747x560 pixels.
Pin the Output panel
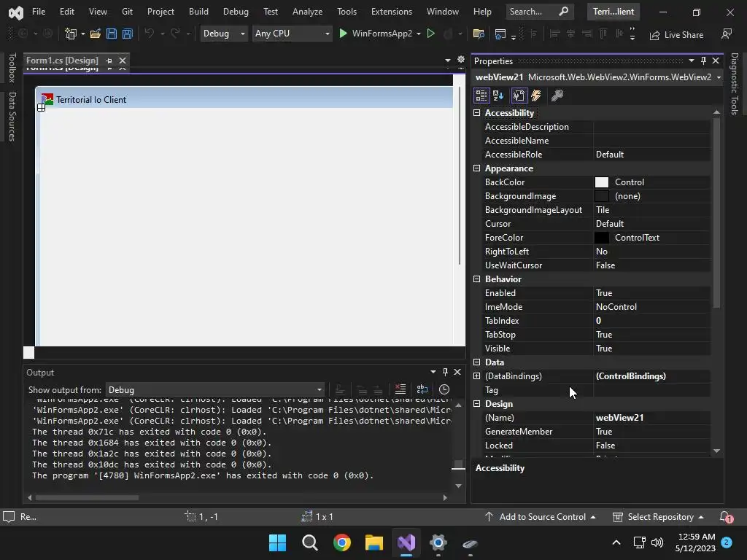click(445, 372)
